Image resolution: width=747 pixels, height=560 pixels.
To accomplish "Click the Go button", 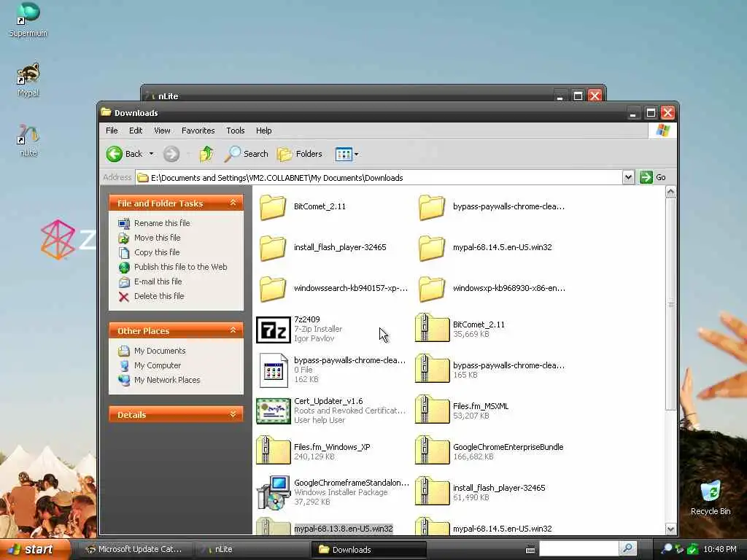I will pos(653,177).
